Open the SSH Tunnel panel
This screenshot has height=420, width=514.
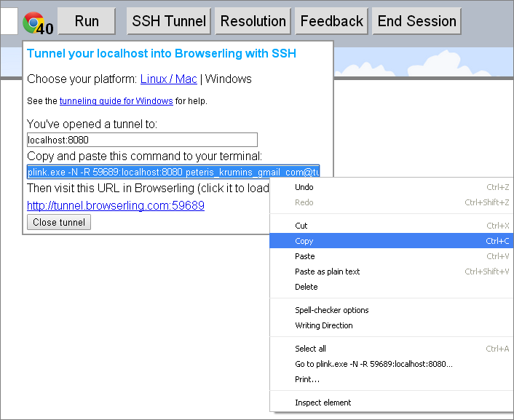pyautogui.click(x=168, y=21)
